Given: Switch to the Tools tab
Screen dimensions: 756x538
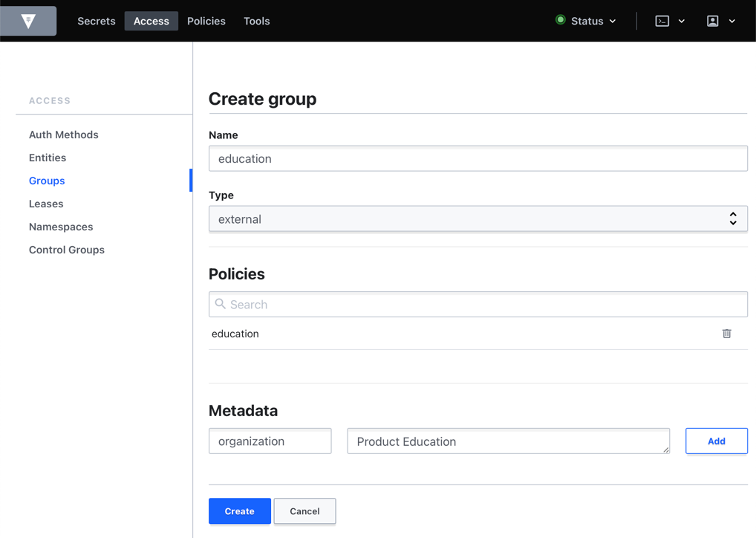Looking at the screenshot, I should pos(256,21).
